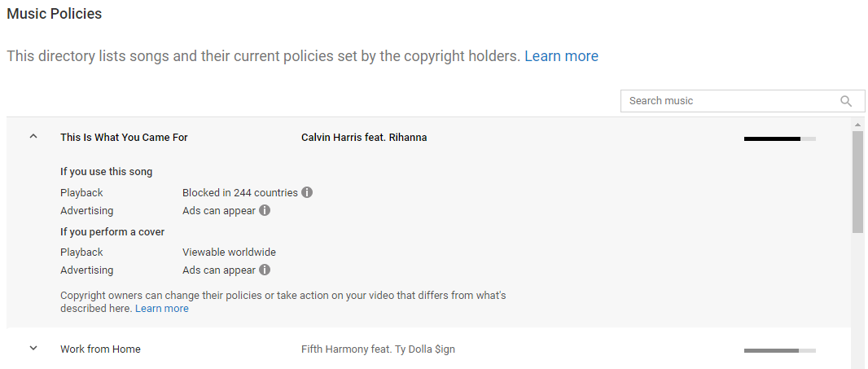Click the list's vertical scrollbar thumb
Screen dimensions: 868x369
857,182
